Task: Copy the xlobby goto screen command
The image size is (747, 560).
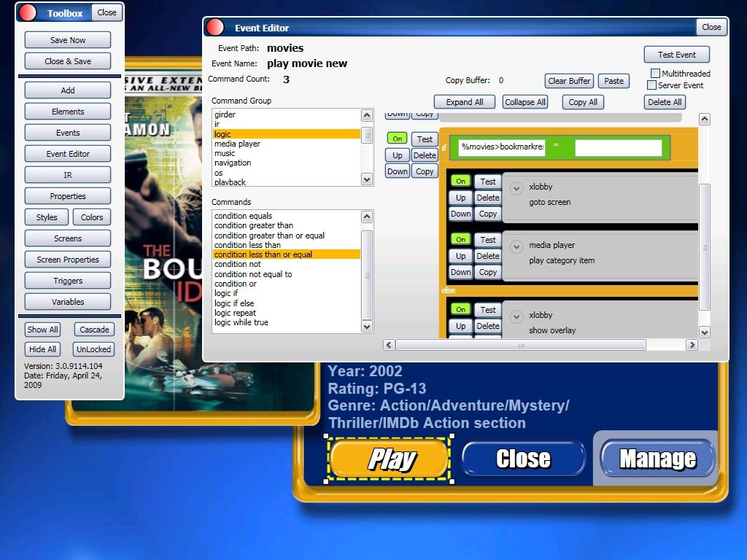Action: pos(488,214)
